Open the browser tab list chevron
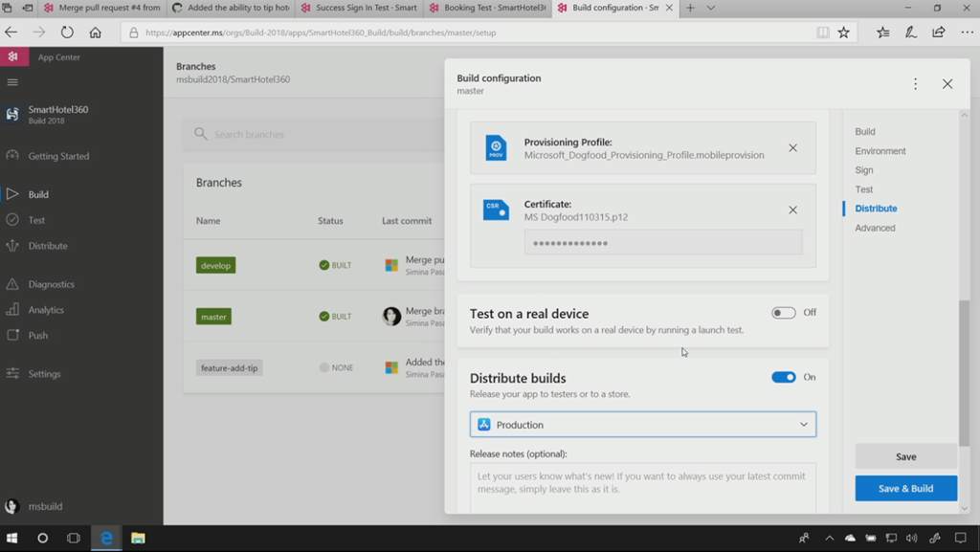Screen dimensions: 980x552 710,8
